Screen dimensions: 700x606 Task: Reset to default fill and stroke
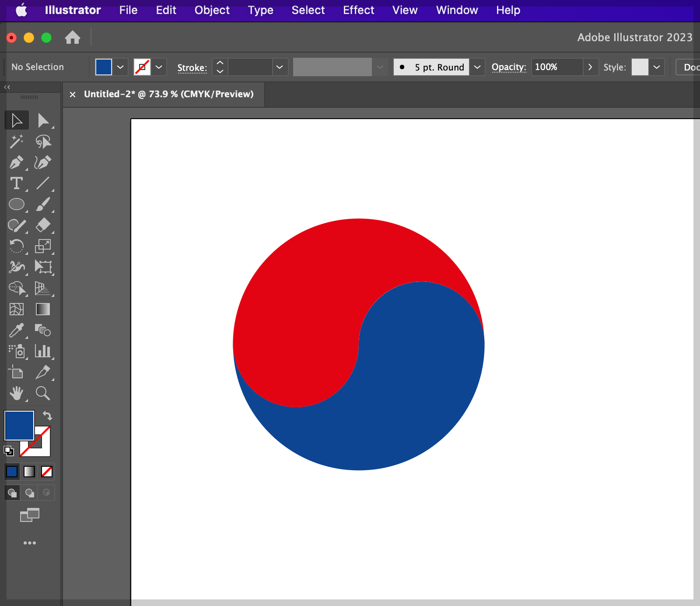(x=9, y=451)
